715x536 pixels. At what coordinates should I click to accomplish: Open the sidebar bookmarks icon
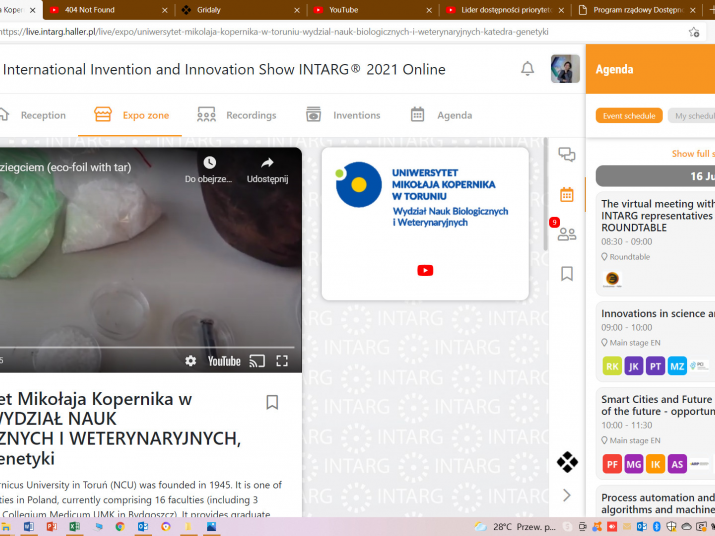click(566, 273)
